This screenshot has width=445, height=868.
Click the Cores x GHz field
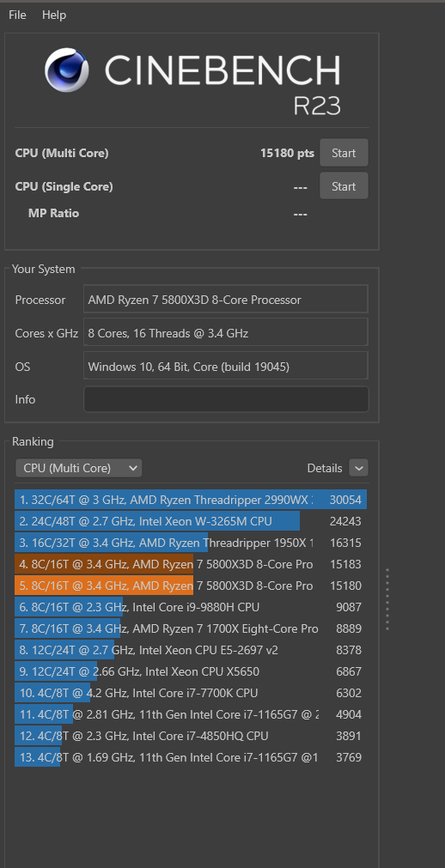click(x=226, y=333)
